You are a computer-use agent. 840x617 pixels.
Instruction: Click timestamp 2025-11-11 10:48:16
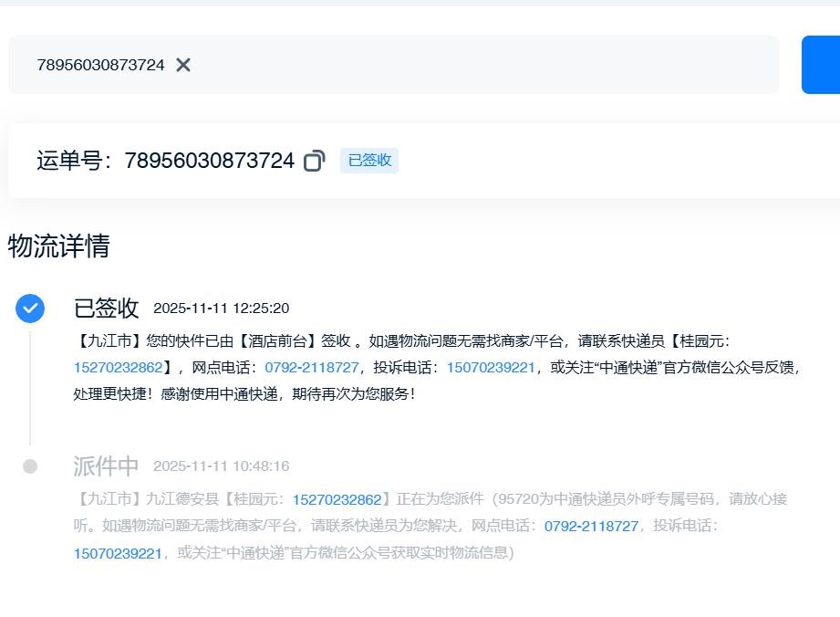tap(221, 466)
